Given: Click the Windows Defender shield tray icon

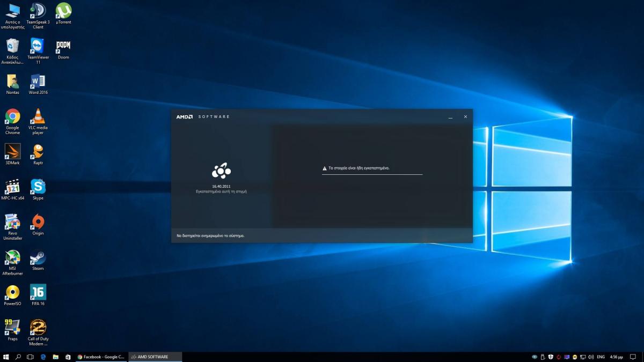Looking at the screenshot, I should 550,357.
